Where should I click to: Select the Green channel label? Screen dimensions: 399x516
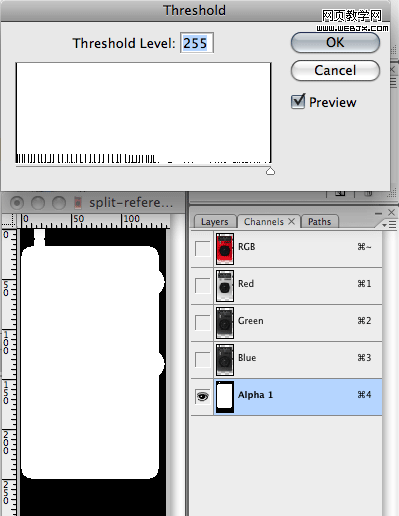(251, 321)
